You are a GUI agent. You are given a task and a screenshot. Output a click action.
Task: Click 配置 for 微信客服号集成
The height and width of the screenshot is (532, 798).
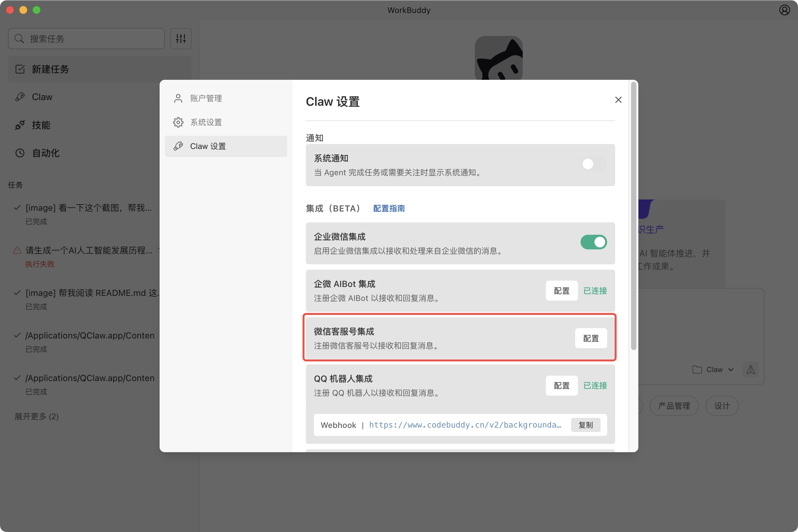[x=591, y=338]
